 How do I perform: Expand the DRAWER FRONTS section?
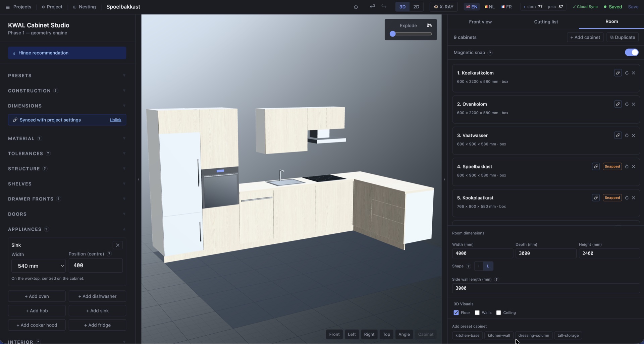point(67,199)
